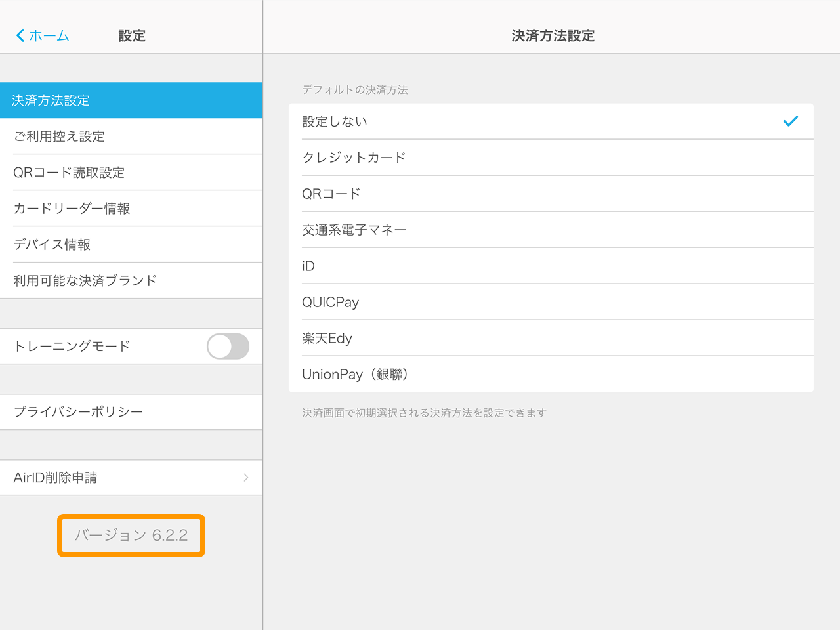Open カードリーダー情報

(x=131, y=209)
